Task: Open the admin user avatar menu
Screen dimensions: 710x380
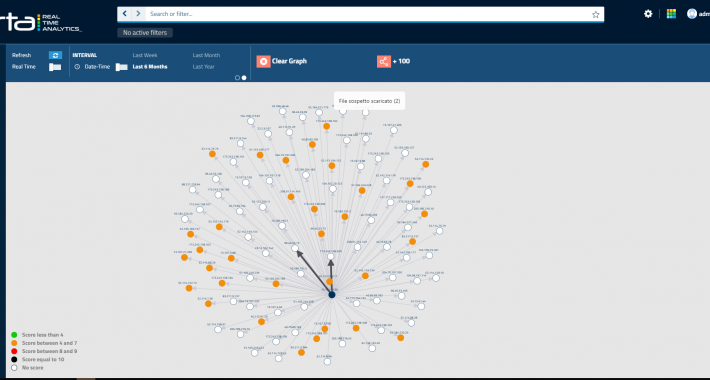Action: pos(691,14)
